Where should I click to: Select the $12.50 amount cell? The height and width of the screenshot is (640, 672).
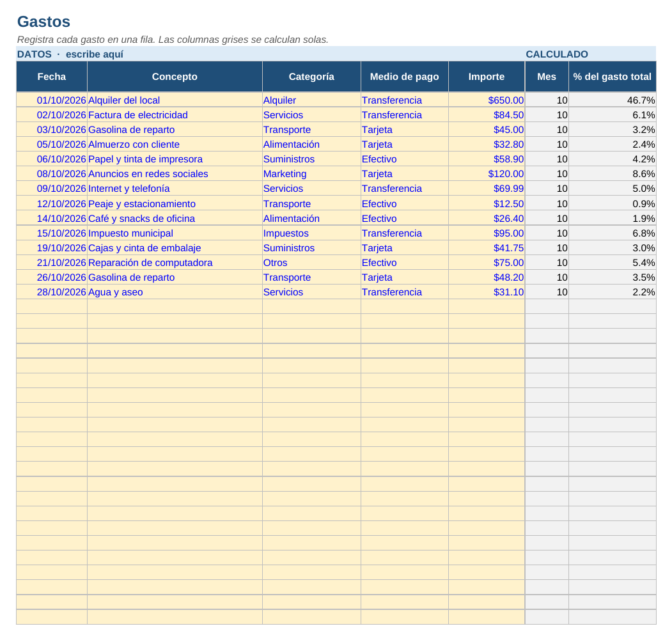(487, 203)
